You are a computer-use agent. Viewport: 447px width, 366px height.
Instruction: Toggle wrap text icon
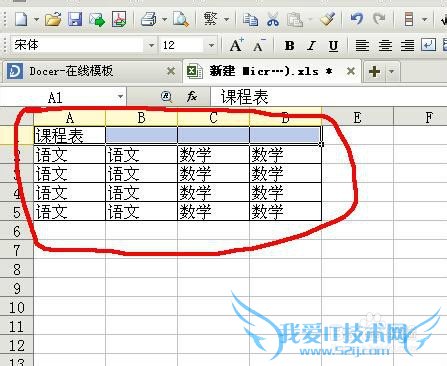tap(428, 45)
